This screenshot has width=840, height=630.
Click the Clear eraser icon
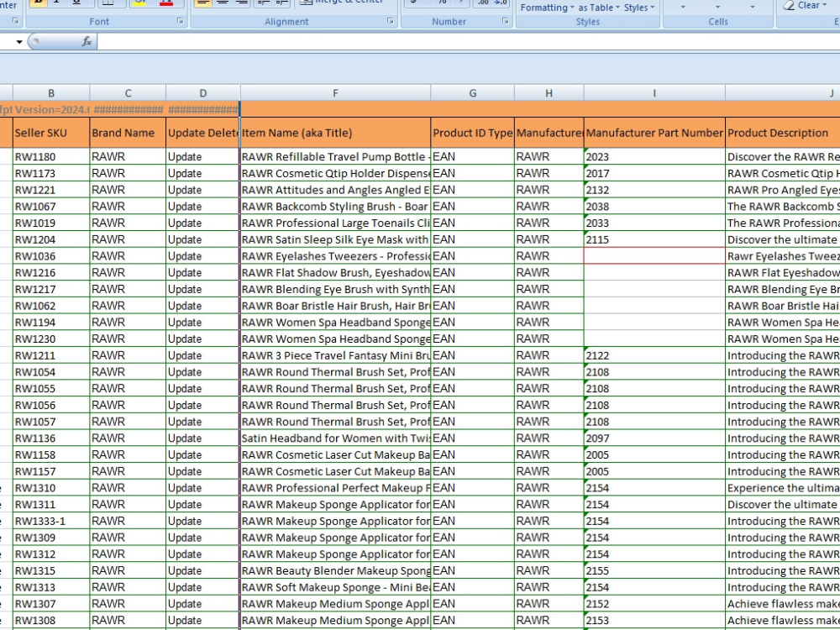[x=789, y=5]
